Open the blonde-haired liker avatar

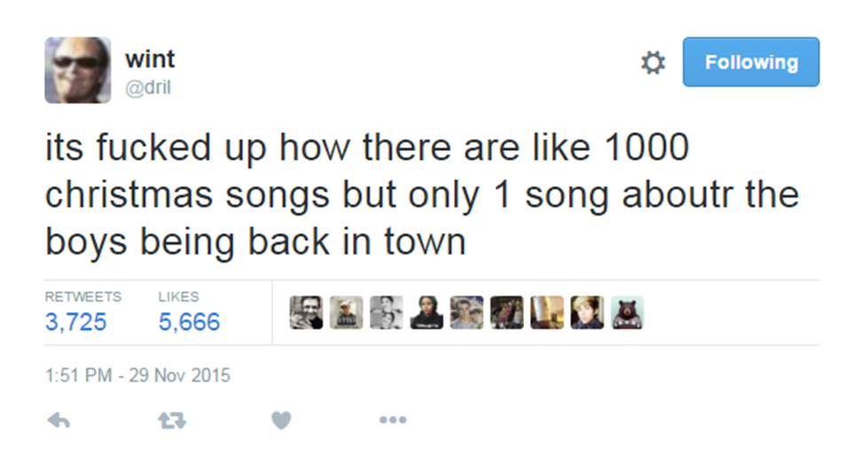(587, 312)
